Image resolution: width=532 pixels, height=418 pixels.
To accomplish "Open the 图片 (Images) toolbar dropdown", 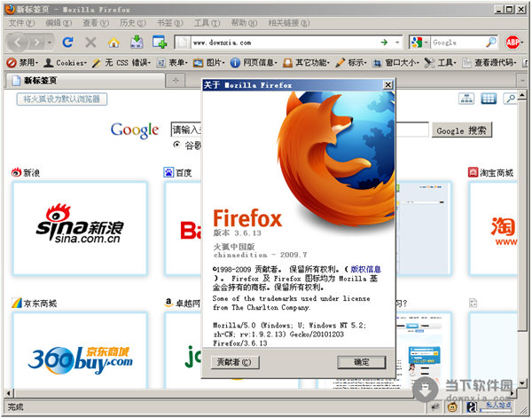I will point(208,62).
